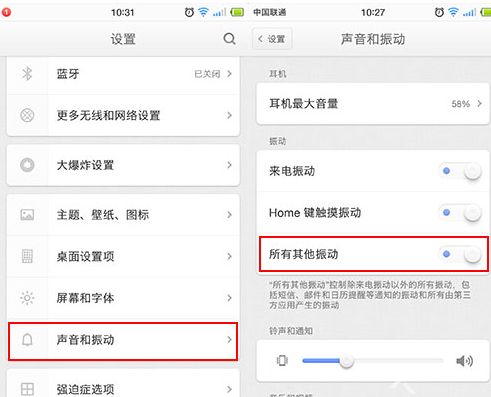The image size is (491, 397).
Task: Click the Wi-Fi icon in right status bar
Action: 453,12
